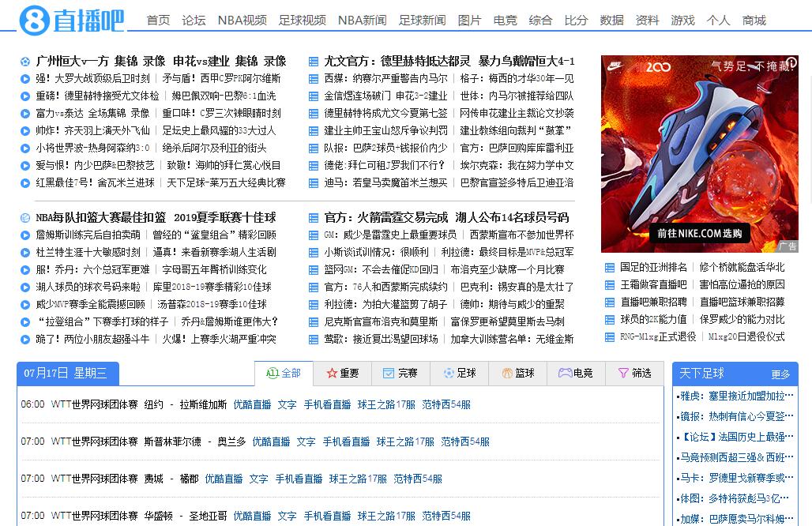Click the list icon beside 国足的亚洲排名
This screenshot has width=812, height=526.
pyautogui.click(x=609, y=268)
